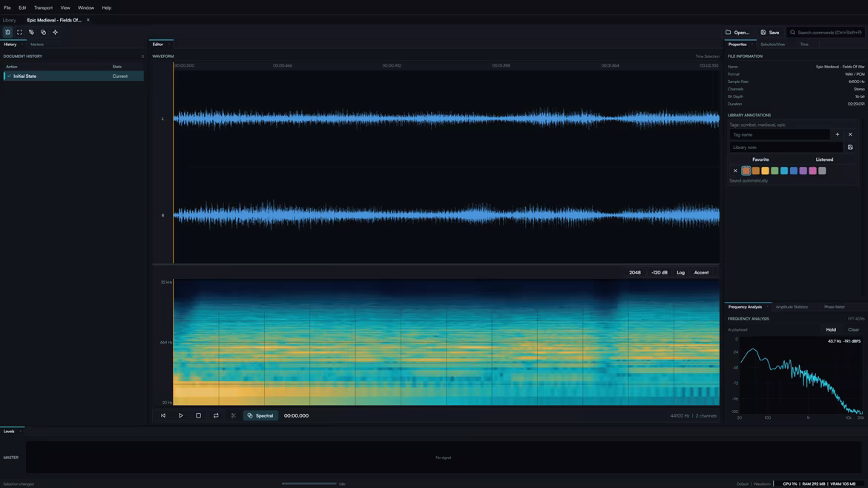The image size is (868, 488).
Task: Skip playback to the start
Action: pyautogui.click(x=163, y=415)
